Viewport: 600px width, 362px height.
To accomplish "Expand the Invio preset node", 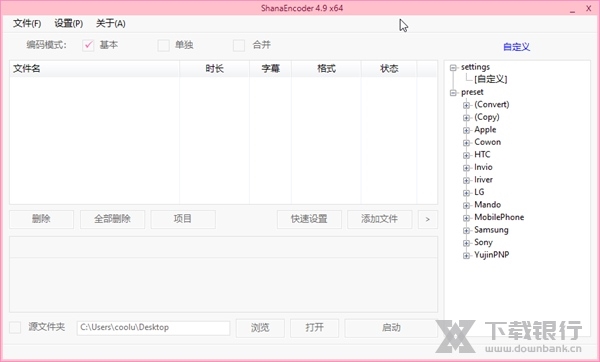I will (x=466, y=168).
